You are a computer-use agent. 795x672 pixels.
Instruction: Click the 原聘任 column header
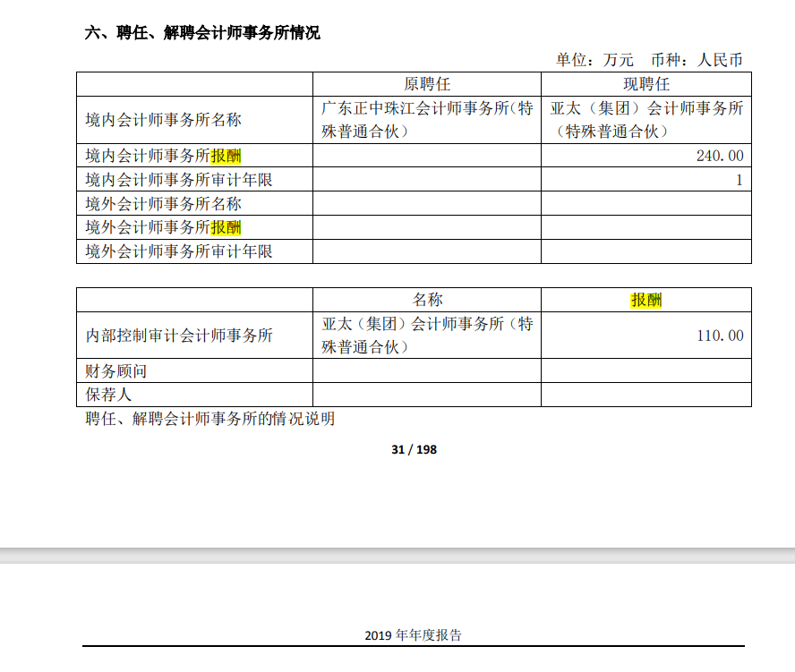click(427, 84)
